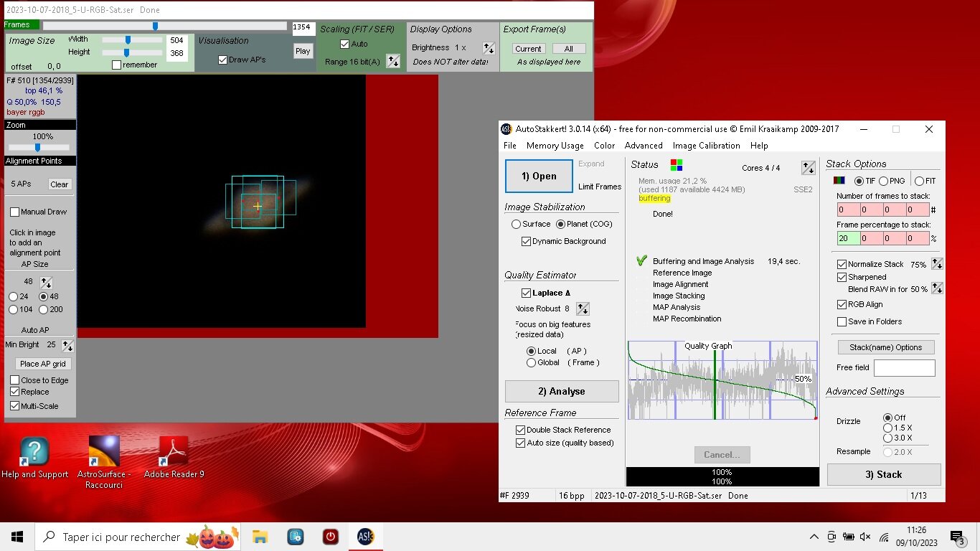Select Drizzle 1.5 X option
Viewport: 980px width, 551px height.
click(x=888, y=428)
